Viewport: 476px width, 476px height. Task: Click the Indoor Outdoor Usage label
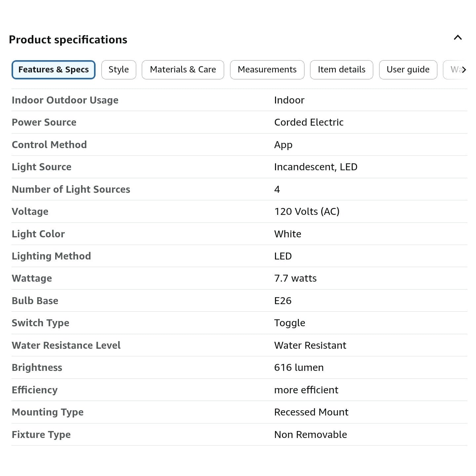(x=65, y=100)
